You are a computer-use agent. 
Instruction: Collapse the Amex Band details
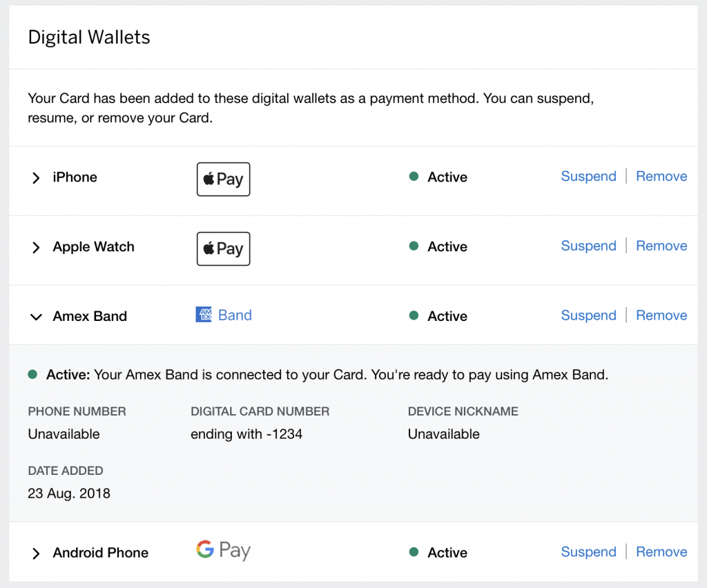pyautogui.click(x=36, y=317)
